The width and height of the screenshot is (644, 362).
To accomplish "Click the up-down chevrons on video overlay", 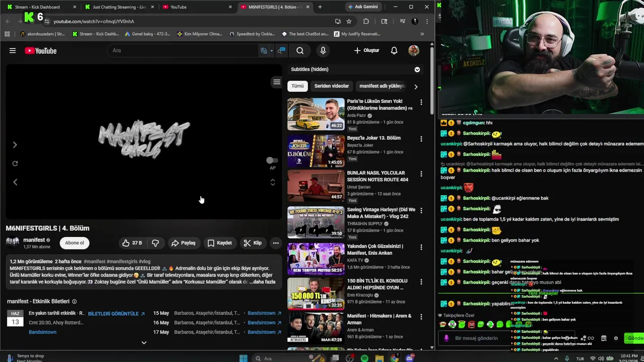I will 273,182.
